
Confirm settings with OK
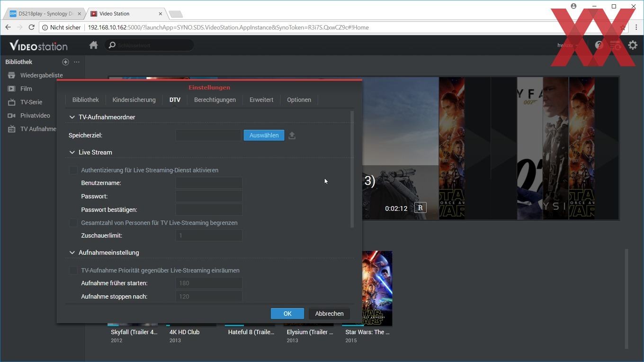[x=287, y=314]
